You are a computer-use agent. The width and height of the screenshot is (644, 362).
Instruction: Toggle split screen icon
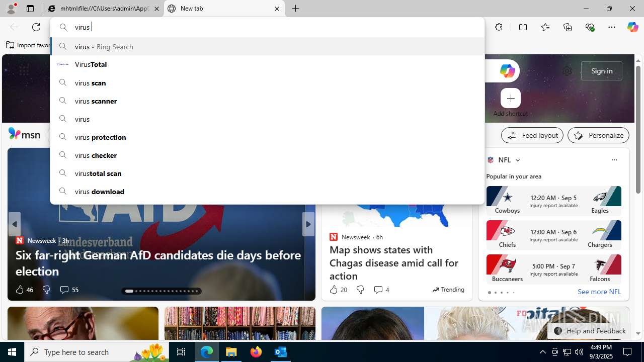pos(523,27)
